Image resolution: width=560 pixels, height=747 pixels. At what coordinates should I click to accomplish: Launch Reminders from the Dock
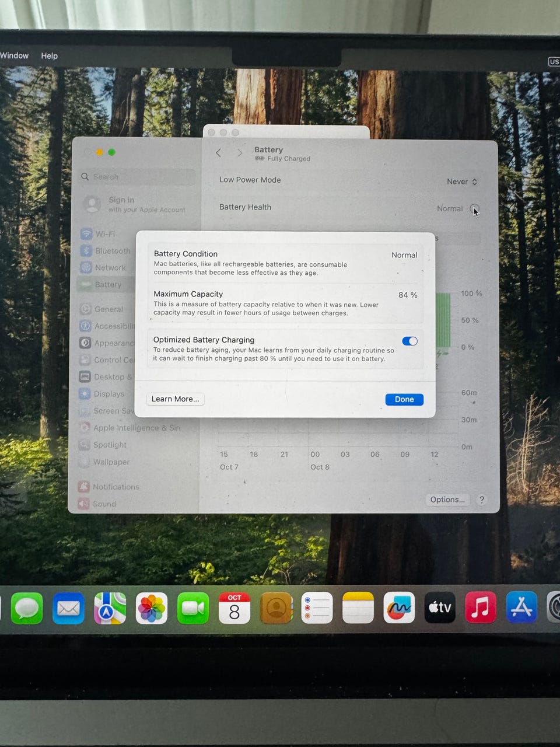[x=317, y=608]
